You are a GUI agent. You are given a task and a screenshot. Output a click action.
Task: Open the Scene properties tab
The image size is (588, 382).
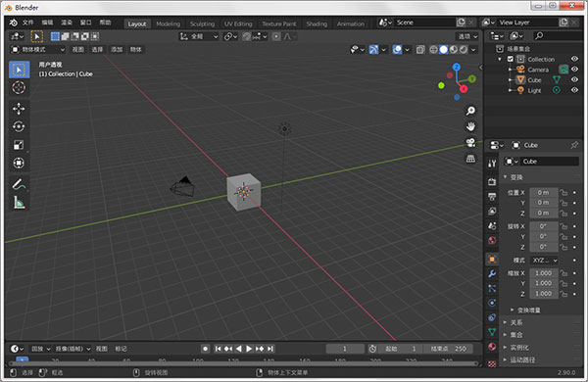[x=492, y=225]
